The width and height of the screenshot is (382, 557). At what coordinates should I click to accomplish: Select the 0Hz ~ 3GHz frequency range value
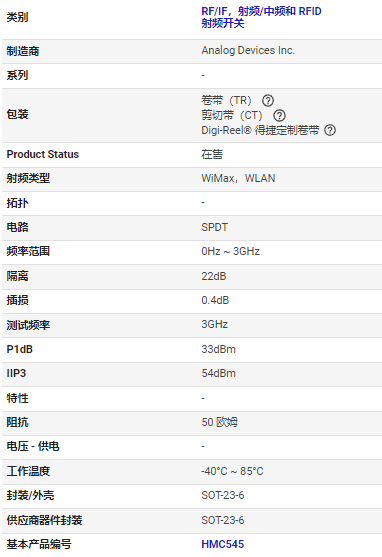tap(230, 252)
